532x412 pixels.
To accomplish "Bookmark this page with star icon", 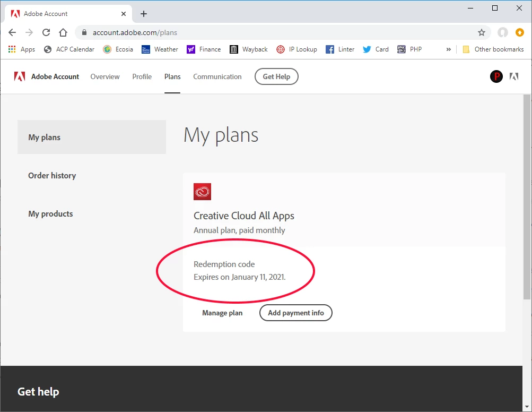I will click(x=482, y=32).
